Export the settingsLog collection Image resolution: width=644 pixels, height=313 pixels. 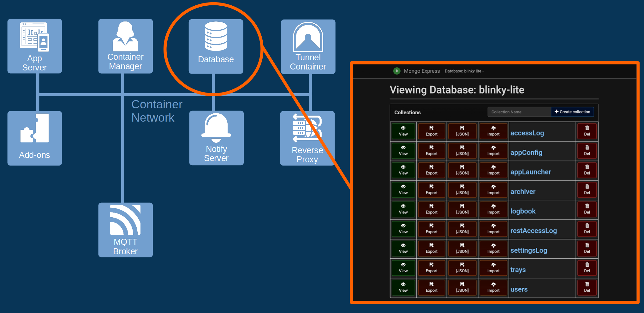(432, 249)
